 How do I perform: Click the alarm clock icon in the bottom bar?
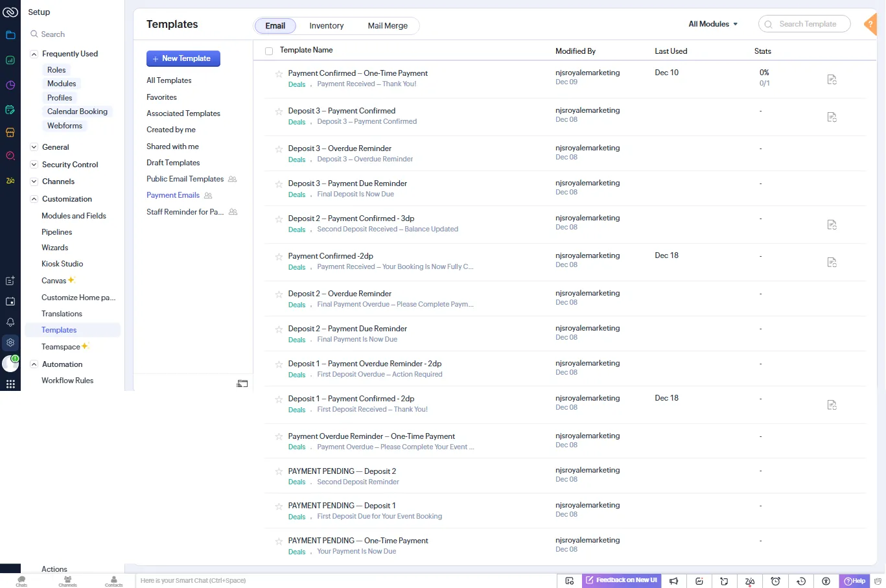coord(775,581)
